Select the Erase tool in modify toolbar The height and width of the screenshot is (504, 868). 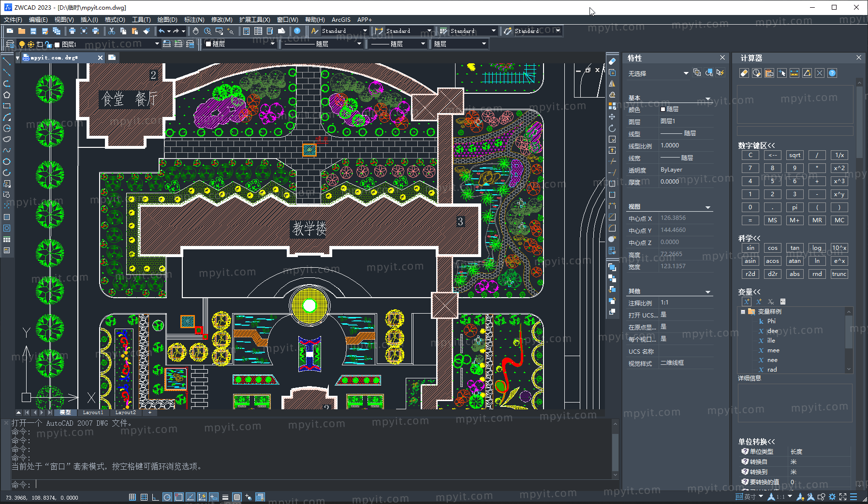point(612,61)
